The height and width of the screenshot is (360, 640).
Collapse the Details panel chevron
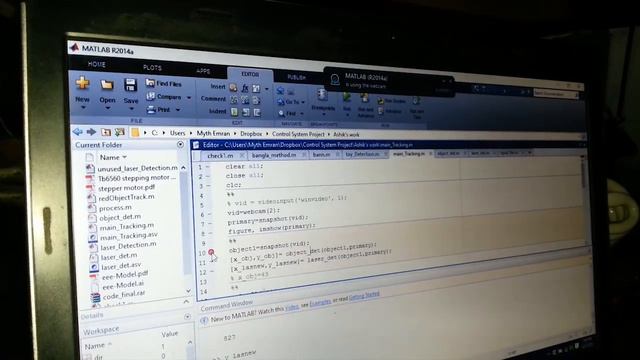[186, 302]
